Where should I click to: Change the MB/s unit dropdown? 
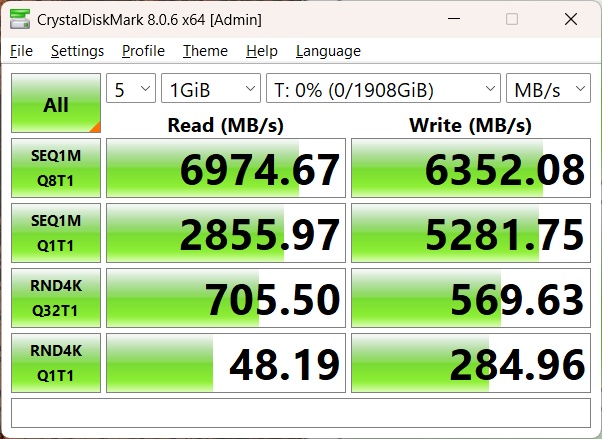pos(548,90)
